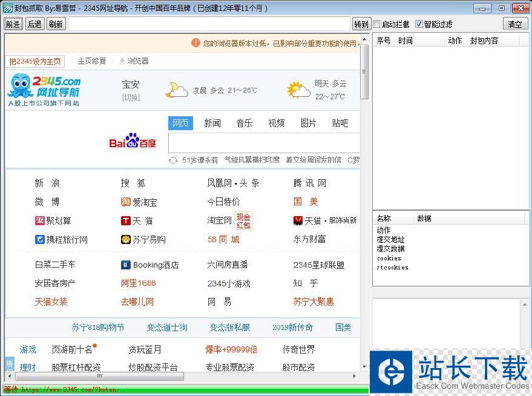Viewport: 532px width, 396px height.
Task: Enable the 启动拦截 checkbox
Action: click(376, 24)
